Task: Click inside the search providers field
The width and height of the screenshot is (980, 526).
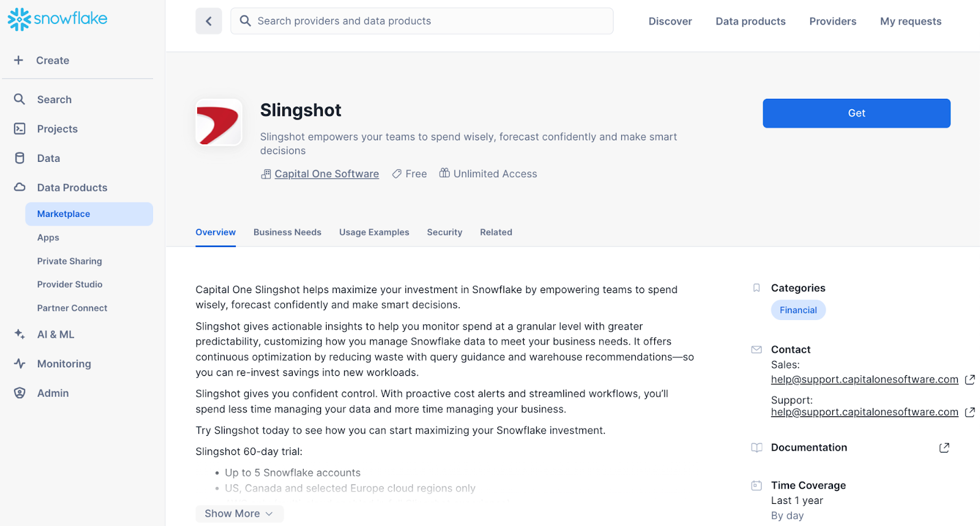Action: 421,21
